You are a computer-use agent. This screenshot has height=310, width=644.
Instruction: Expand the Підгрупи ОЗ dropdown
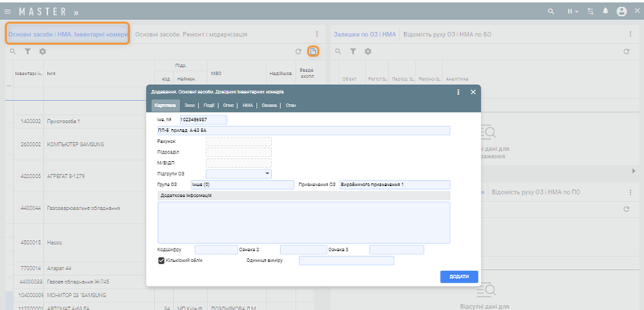point(268,173)
